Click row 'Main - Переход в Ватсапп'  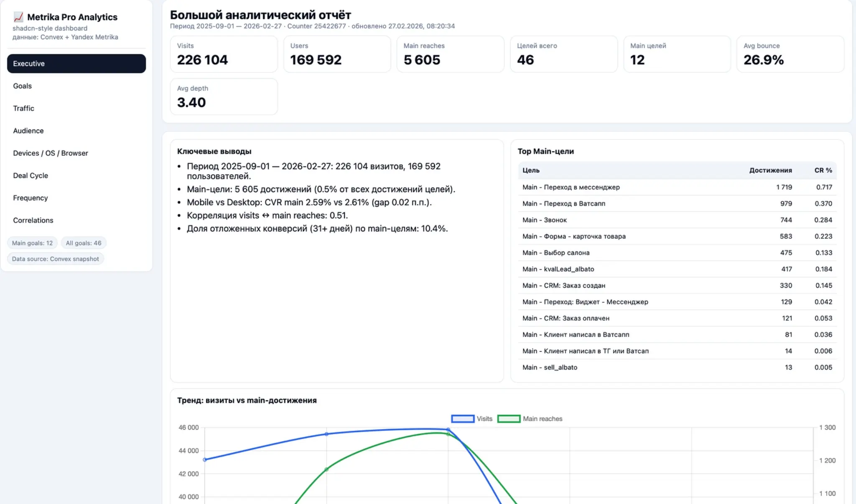[677, 204]
